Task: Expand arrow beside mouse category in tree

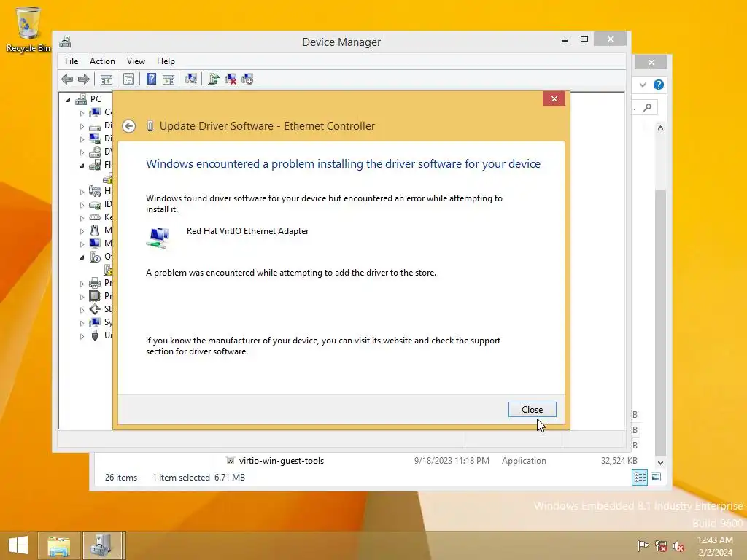Action: coord(82,231)
